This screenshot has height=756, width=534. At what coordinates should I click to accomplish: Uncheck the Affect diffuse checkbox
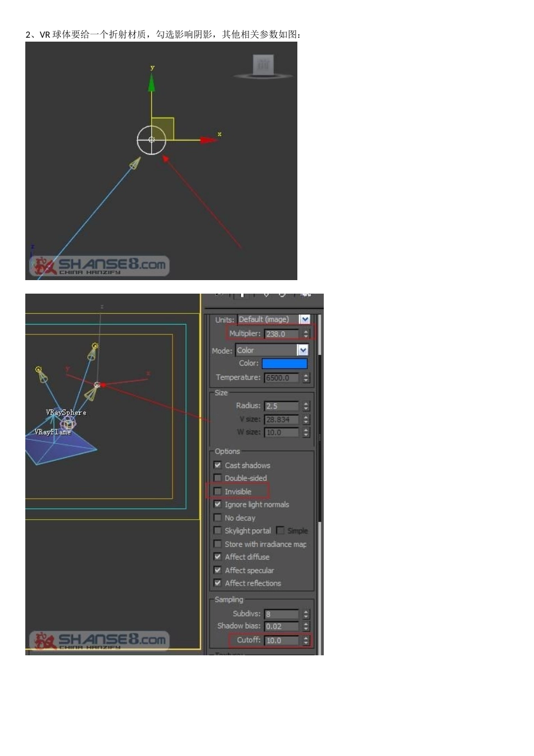tap(218, 557)
